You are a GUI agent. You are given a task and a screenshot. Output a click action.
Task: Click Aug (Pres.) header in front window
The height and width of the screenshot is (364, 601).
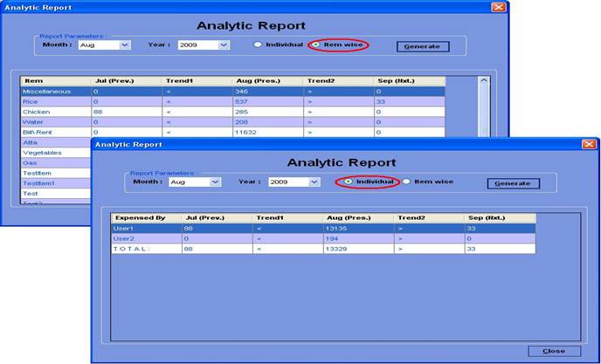point(358,217)
